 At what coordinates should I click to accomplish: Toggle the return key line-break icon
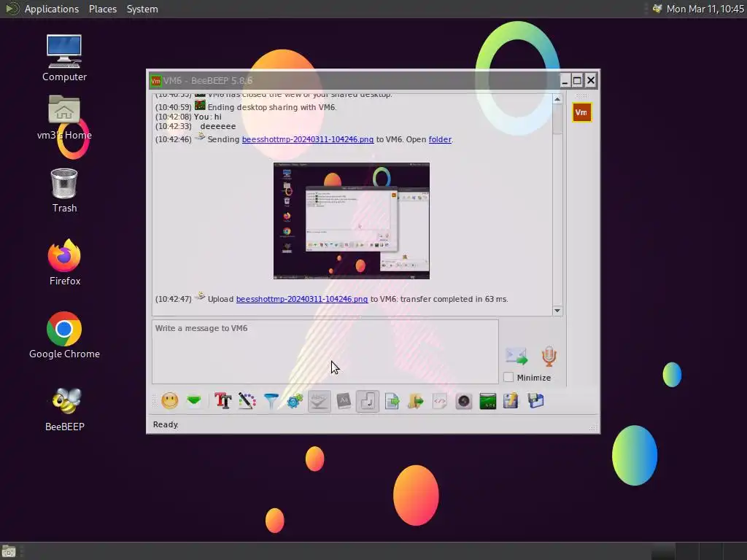click(368, 401)
